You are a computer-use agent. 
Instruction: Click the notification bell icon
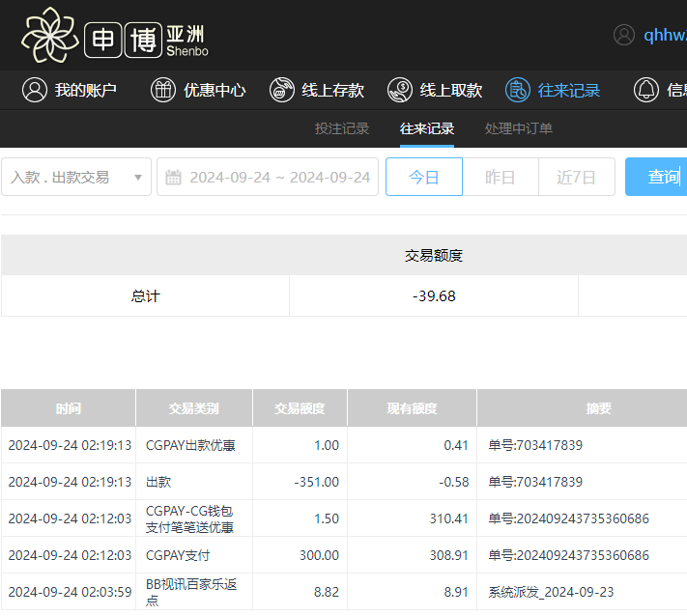(x=645, y=90)
